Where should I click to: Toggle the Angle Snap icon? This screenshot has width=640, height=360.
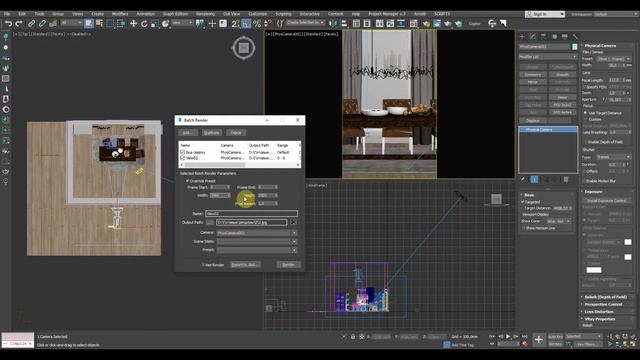(x=246, y=24)
